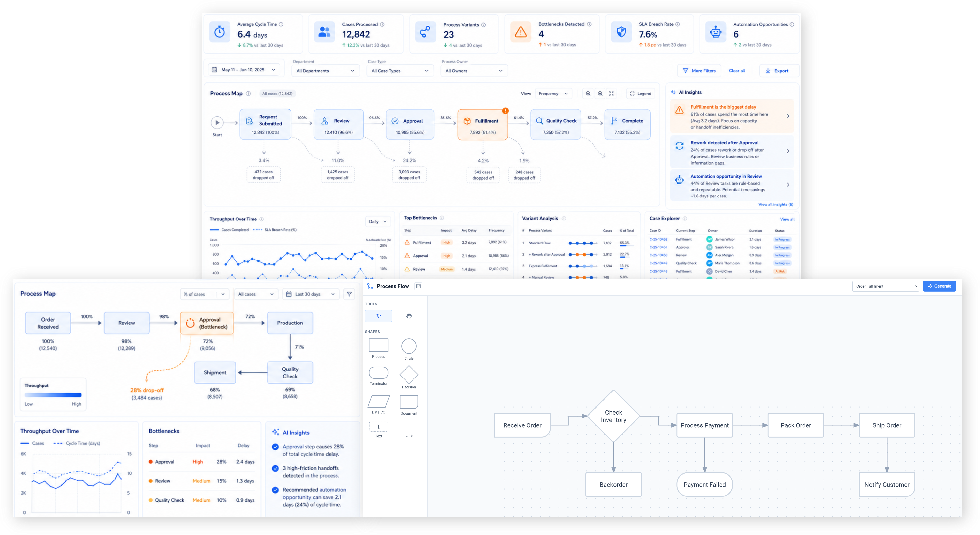
Task: Click the Throughput Low-High gradient bar
Action: tap(53, 395)
